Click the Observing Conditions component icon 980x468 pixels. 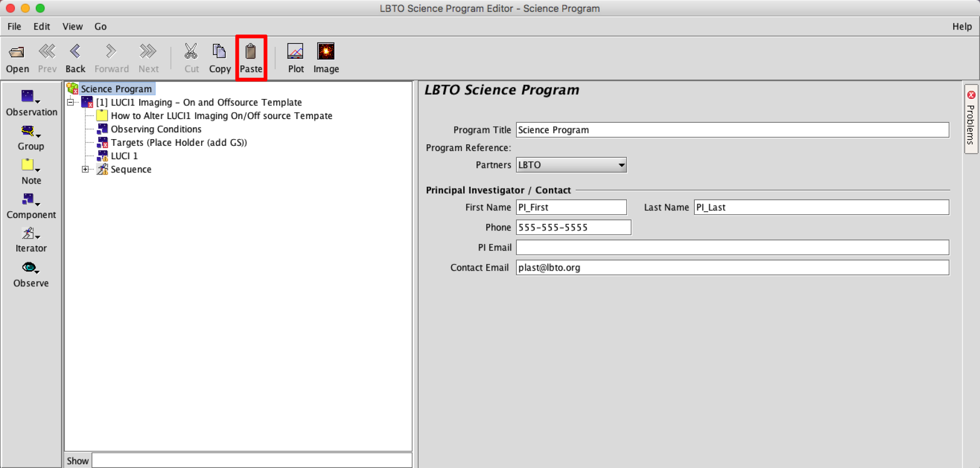click(x=102, y=129)
